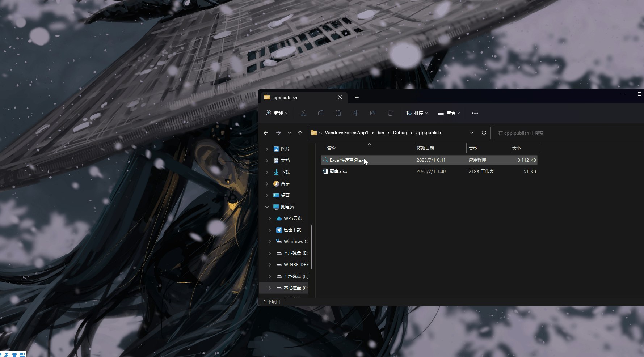The width and height of the screenshot is (644, 357).
Task: Go up one folder level
Action: (300, 133)
